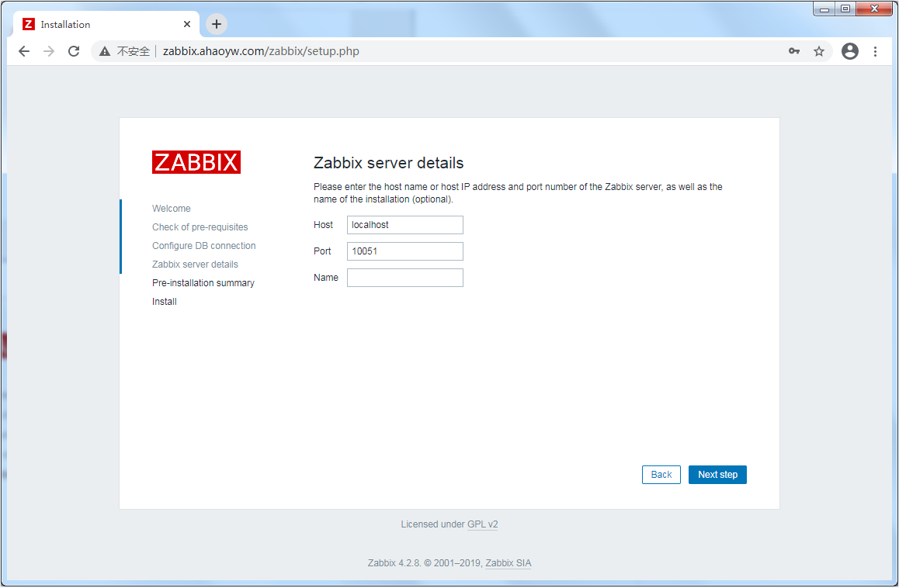Viewport: 899px width, 588px height.
Task: Click the browser forward arrow
Action: [49, 51]
